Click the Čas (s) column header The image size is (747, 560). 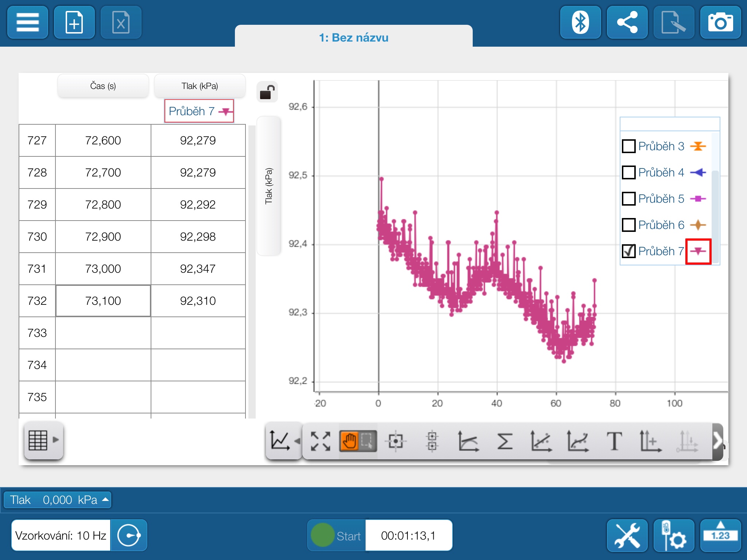pyautogui.click(x=103, y=86)
